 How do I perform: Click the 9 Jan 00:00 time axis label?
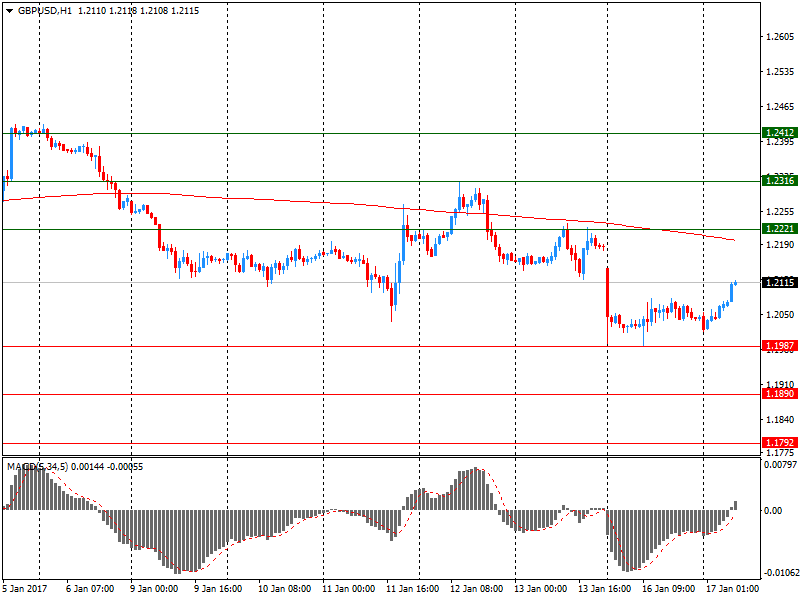coord(154,589)
